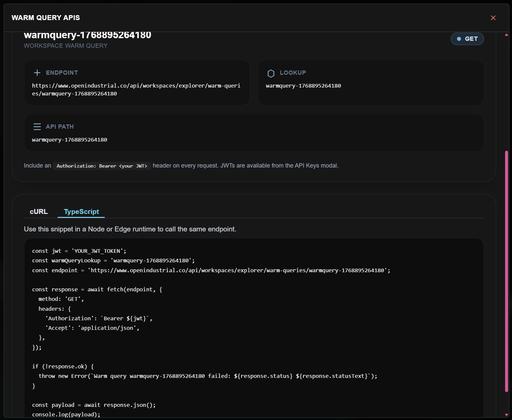512x420 pixels.
Task: Click the hexagon icon beside LOOKUP
Action: tap(271, 73)
